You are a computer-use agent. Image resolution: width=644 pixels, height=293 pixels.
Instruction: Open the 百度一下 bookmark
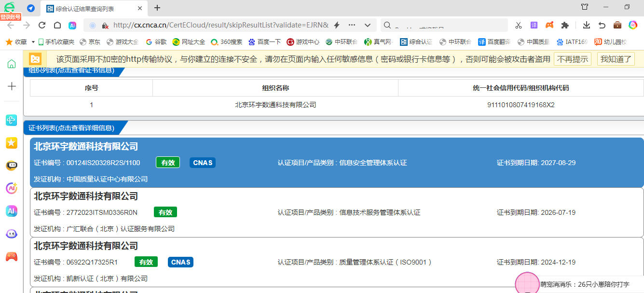pyautogui.click(x=264, y=42)
